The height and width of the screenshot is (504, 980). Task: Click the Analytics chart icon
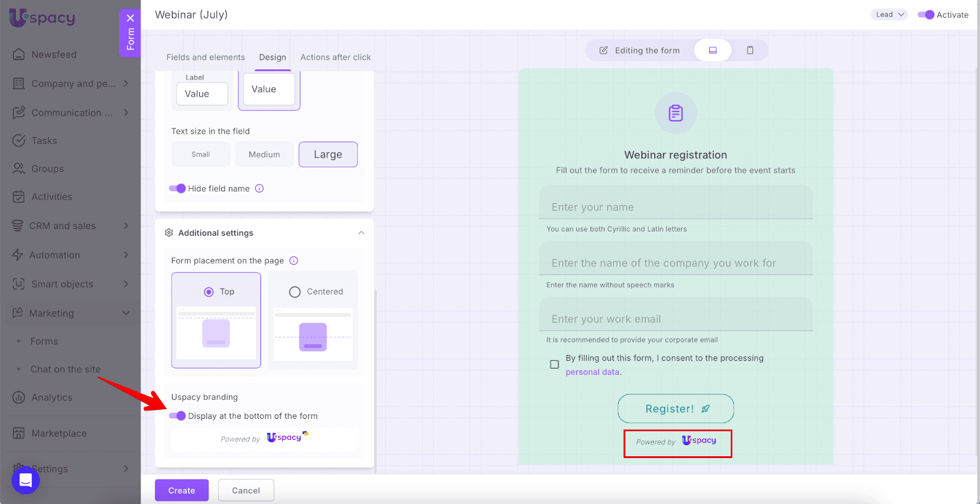point(19,397)
